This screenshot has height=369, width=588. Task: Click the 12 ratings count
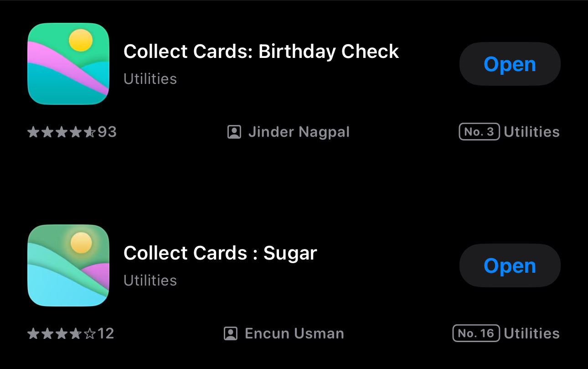(x=106, y=334)
